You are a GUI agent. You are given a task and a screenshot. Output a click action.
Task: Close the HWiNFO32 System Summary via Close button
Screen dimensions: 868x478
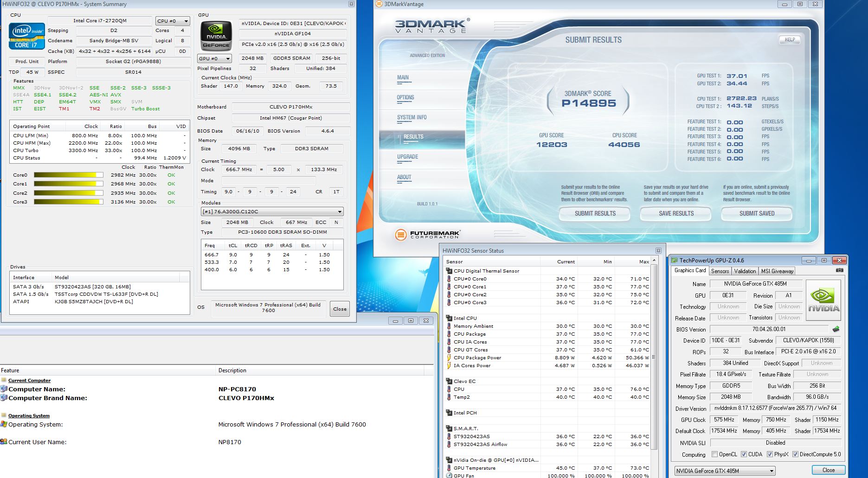[340, 309]
